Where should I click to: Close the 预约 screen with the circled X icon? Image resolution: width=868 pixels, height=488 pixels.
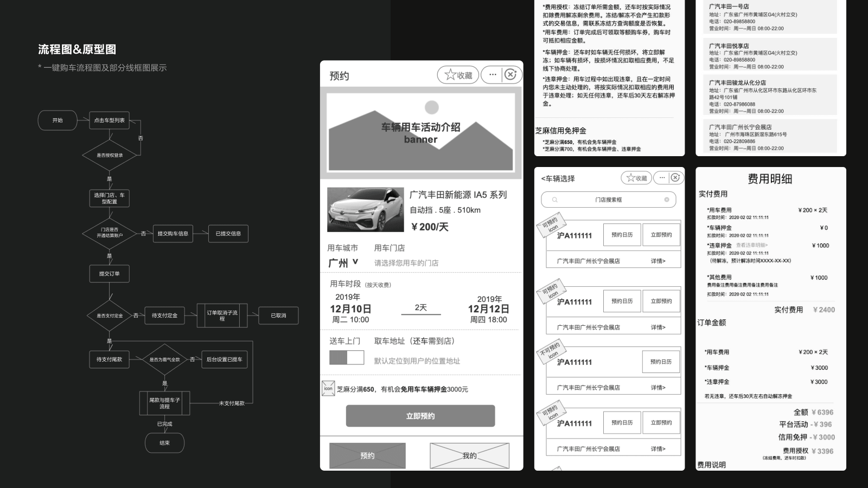[510, 75]
